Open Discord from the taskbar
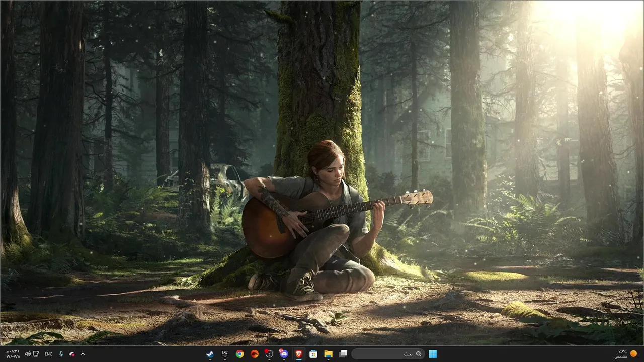 pyautogui.click(x=284, y=354)
